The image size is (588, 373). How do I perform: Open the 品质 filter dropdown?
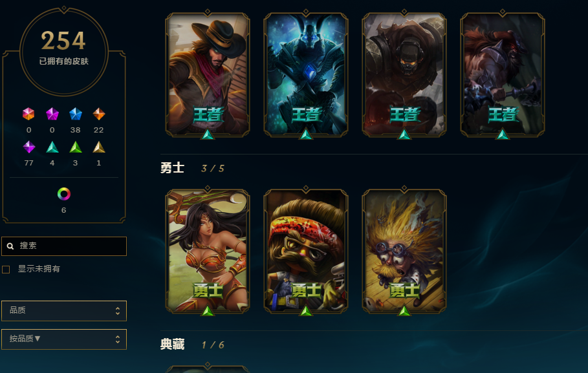click(x=64, y=311)
